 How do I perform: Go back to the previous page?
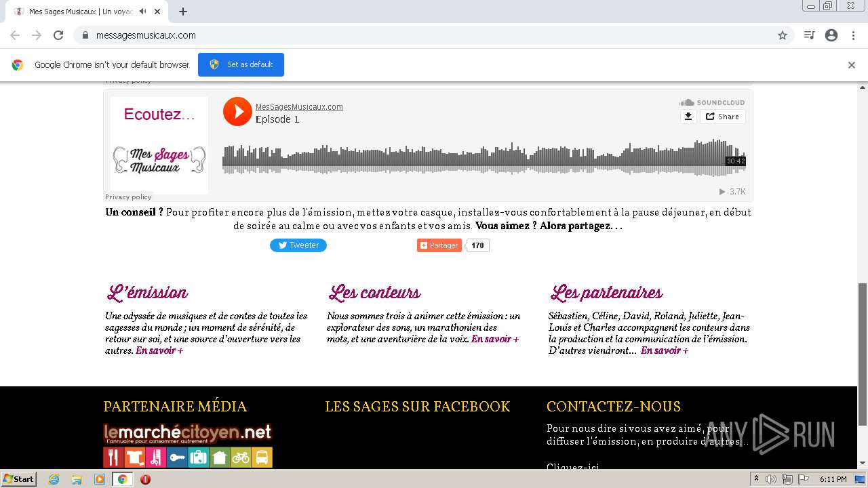pos(15,35)
